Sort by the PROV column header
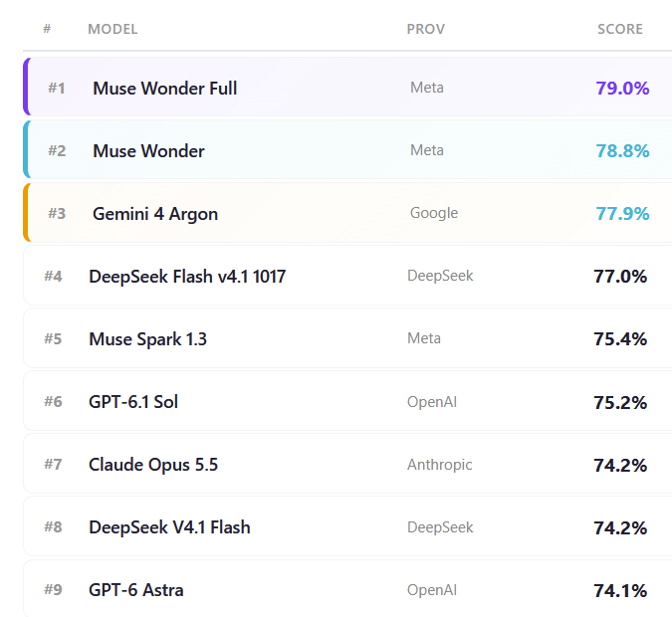This screenshot has height=617, width=672. 425,29
